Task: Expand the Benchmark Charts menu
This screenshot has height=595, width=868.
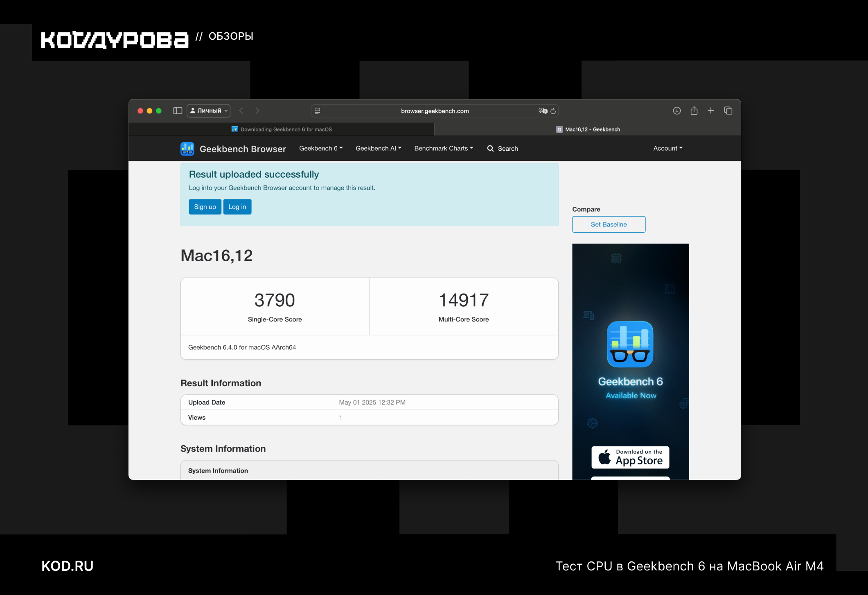Action: tap(444, 148)
